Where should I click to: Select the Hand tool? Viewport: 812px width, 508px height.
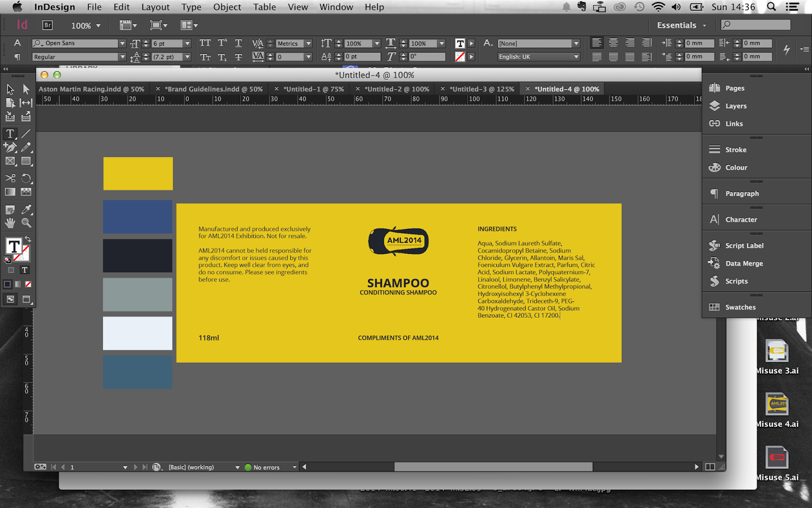[x=10, y=223]
